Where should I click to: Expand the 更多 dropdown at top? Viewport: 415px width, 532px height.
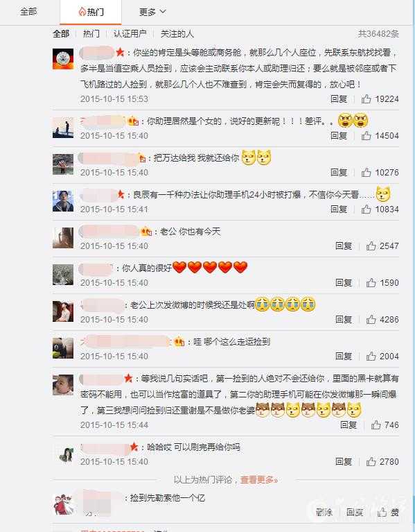152,12
